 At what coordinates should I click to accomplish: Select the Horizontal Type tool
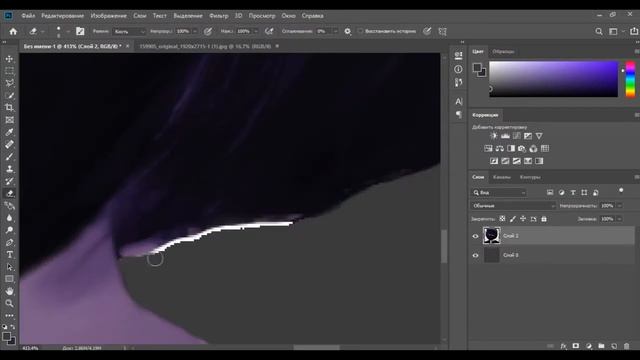click(x=9, y=255)
